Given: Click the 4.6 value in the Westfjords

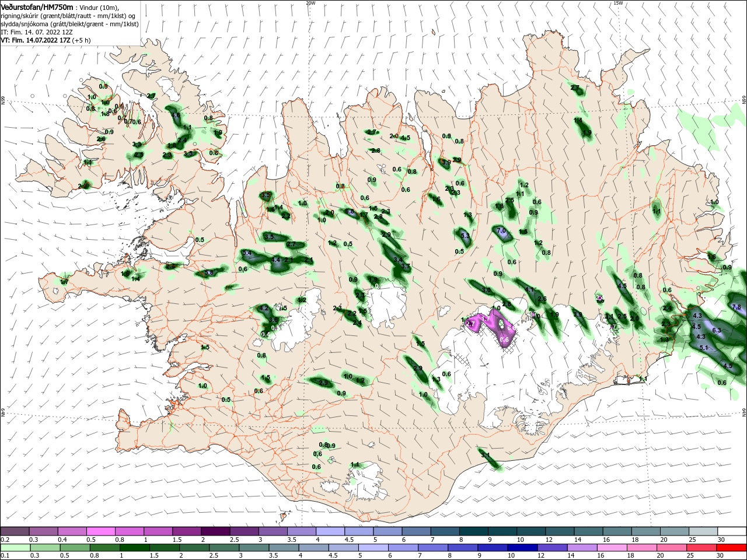Looking at the screenshot, I should point(175,116).
